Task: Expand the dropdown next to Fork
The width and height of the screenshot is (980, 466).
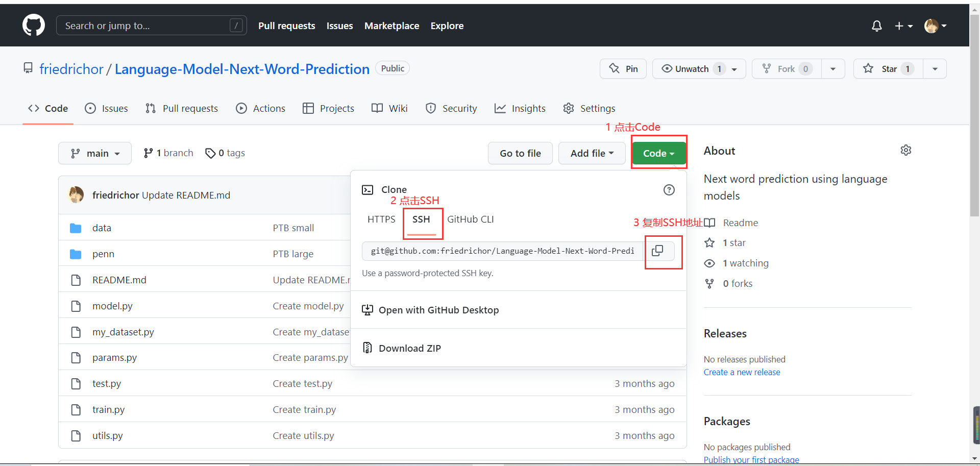Action: (833, 68)
